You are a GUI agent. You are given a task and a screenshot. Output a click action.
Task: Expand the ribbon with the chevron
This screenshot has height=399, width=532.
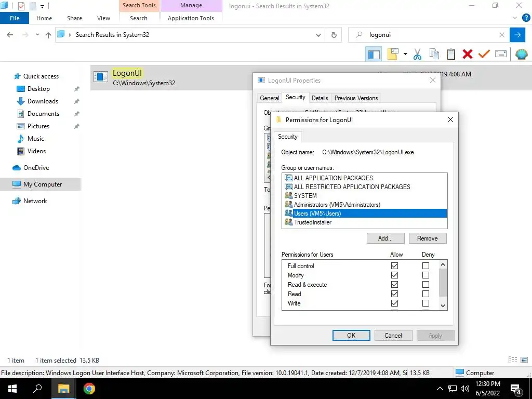click(515, 18)
